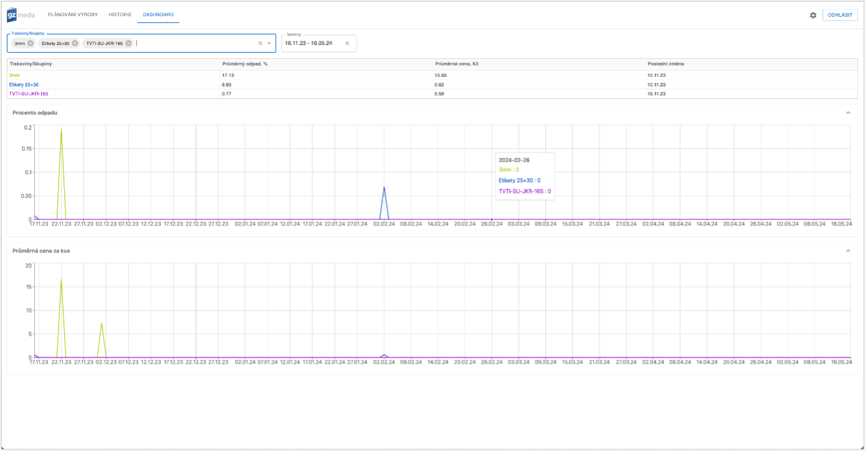The width and height of the screenshot is (868, 452).
Task: Click the 26.02.24 point on waste chart
Action: [x=492, y=219]
